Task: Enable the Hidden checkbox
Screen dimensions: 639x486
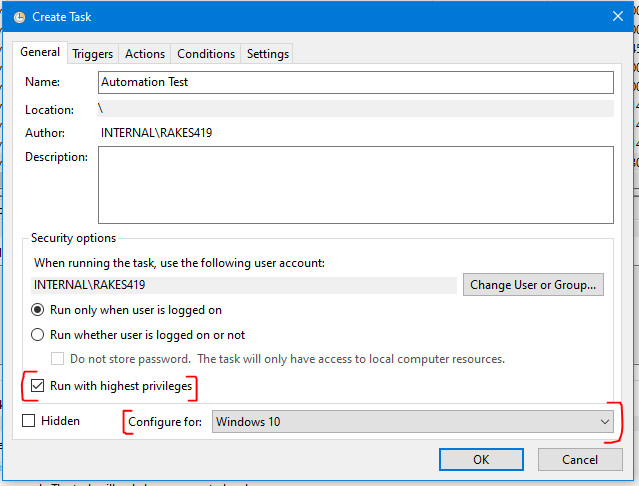Action: (30, 422)
